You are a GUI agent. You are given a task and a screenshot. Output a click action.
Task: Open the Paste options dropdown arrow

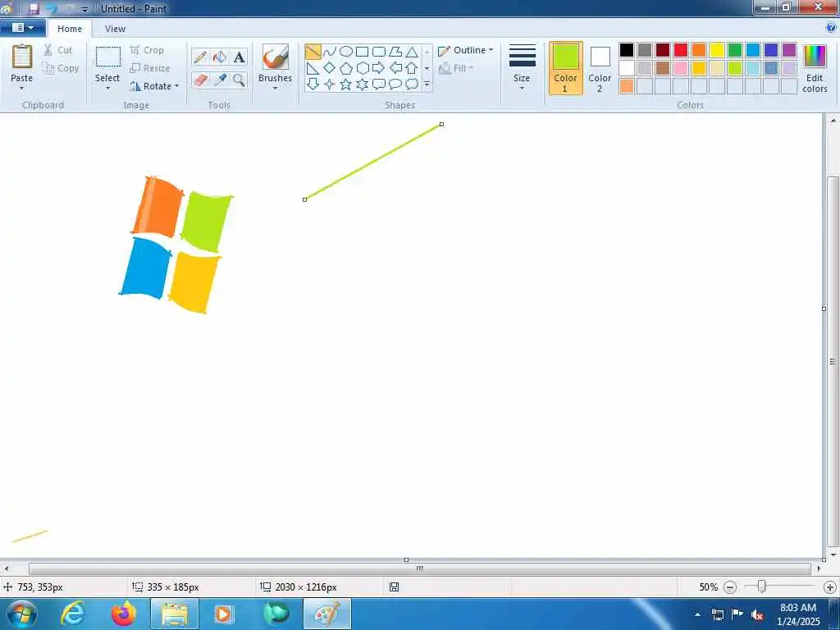[x=22, y=88]
